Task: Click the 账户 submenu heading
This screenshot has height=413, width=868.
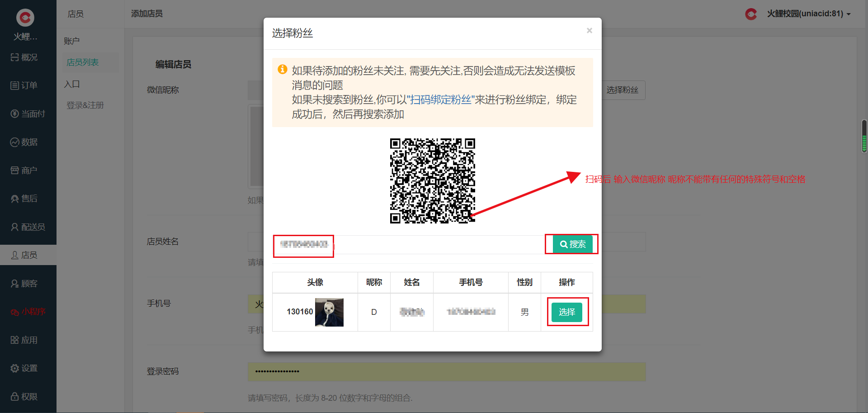Action: click(x=71, y=41)
